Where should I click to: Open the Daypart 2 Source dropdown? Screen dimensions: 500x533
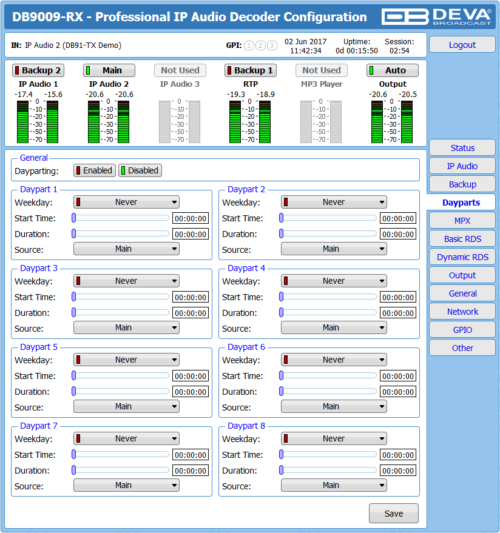click(334, 249)
